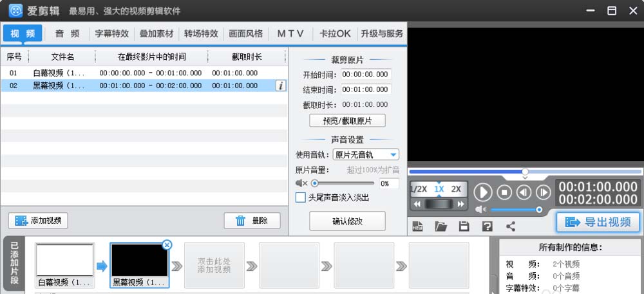This screenshot has width=644, height=294.
Task: Click the 预览/截取原片 button
Action: coord(348,121)
